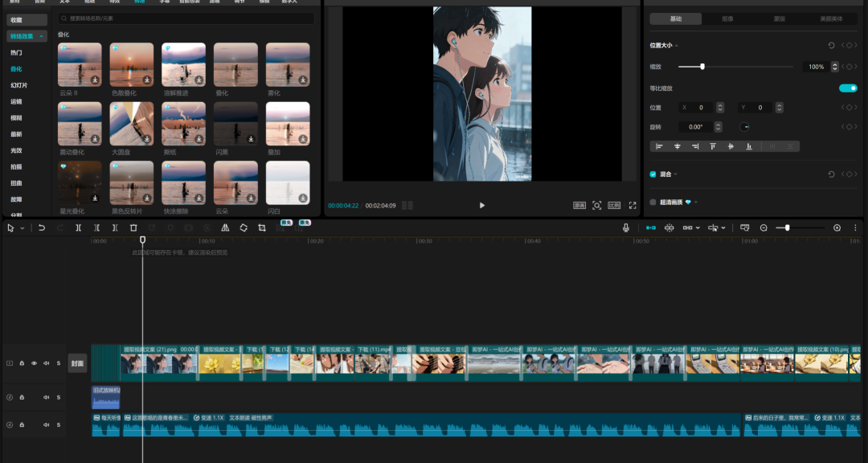Image resolution: width=868 pixels, height=463 pixels.
Task: Click the fullscreen preview icon
Action: point(633,206)
